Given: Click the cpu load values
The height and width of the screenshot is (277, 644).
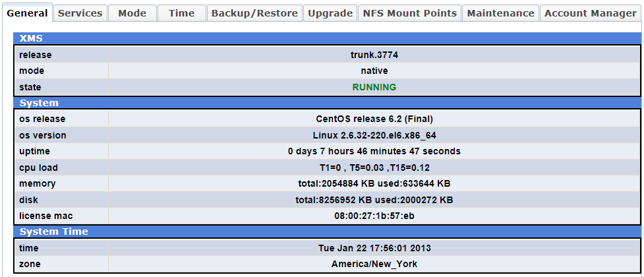Looking at the screenshot, I should click(x=374, y=168).
